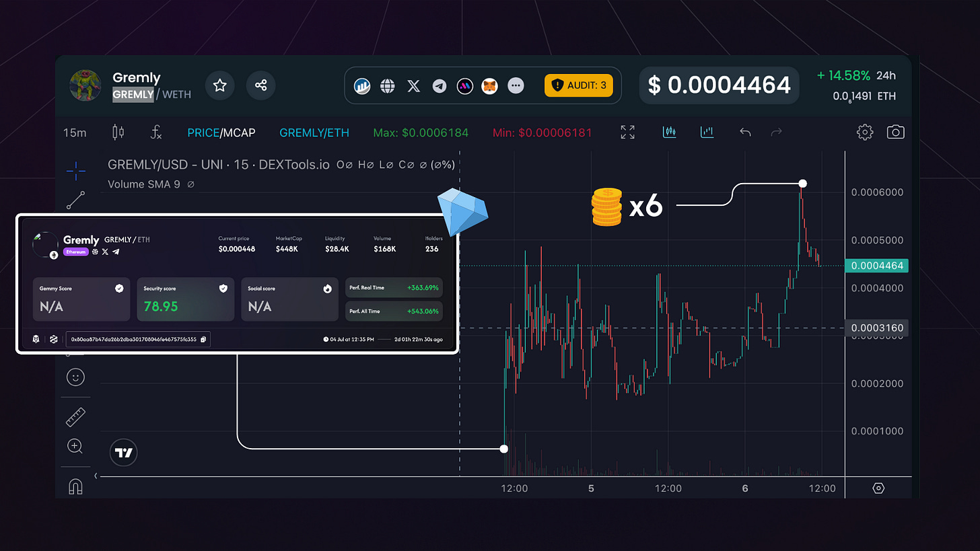
Task: Open the fx indicators menu
Action: click(155, 133)
